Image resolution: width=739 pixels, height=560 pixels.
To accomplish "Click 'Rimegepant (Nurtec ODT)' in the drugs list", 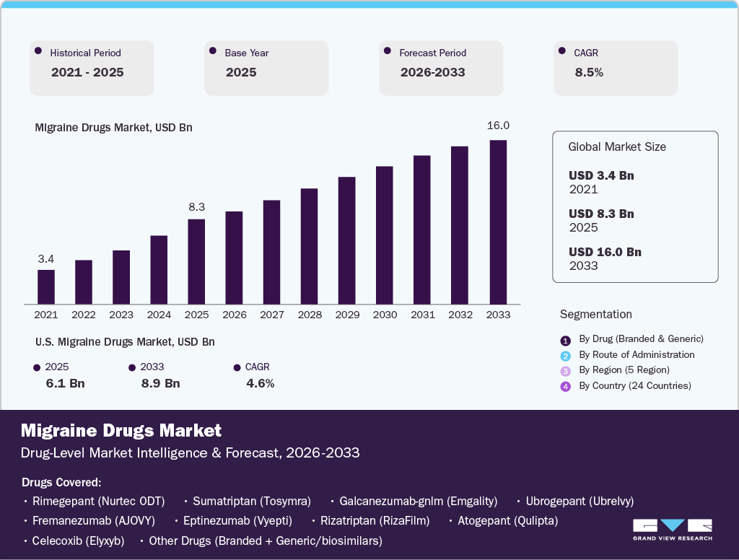I will pos(98,501).
